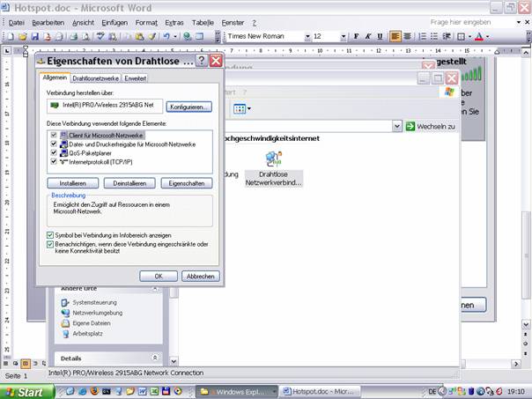532x399 pixels.
Task: Center text using the toolbar icon
Action: (408, 36)
